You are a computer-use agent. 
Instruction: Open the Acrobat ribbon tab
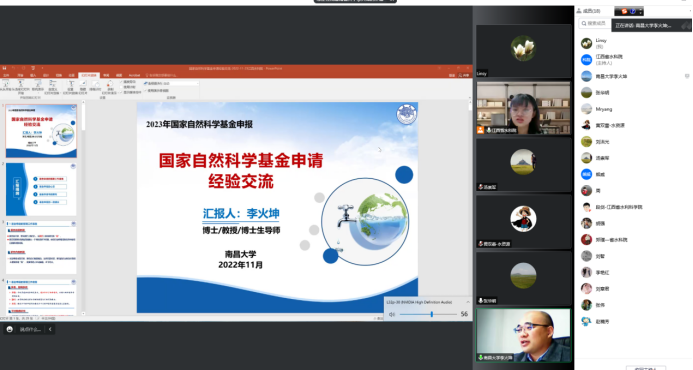point(134,76)
